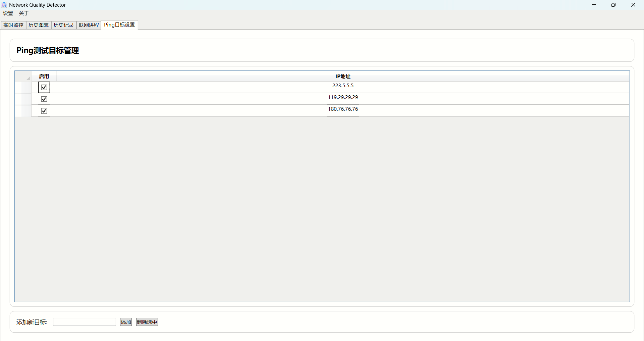Click the 删除选中 button
The image size is (644, 341).
(x=147, y=322)
